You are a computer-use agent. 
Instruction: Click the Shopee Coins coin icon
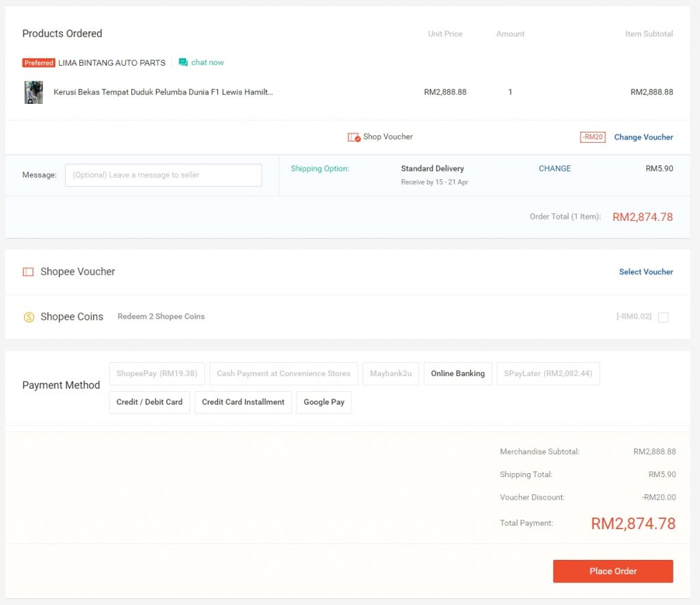[x=29, y=317]
